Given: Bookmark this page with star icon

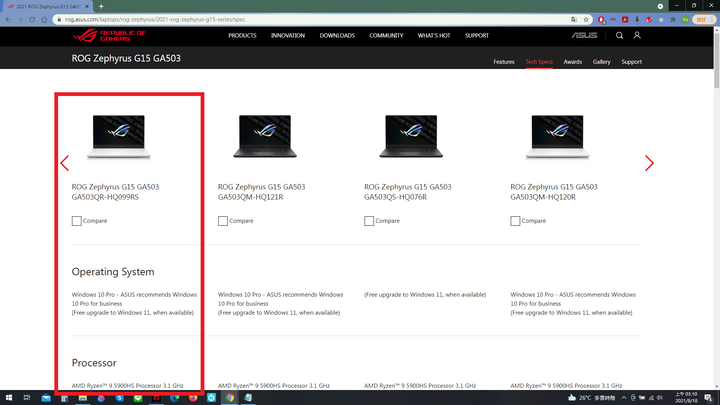Looking at the screenshot, I should coord(586,19).
